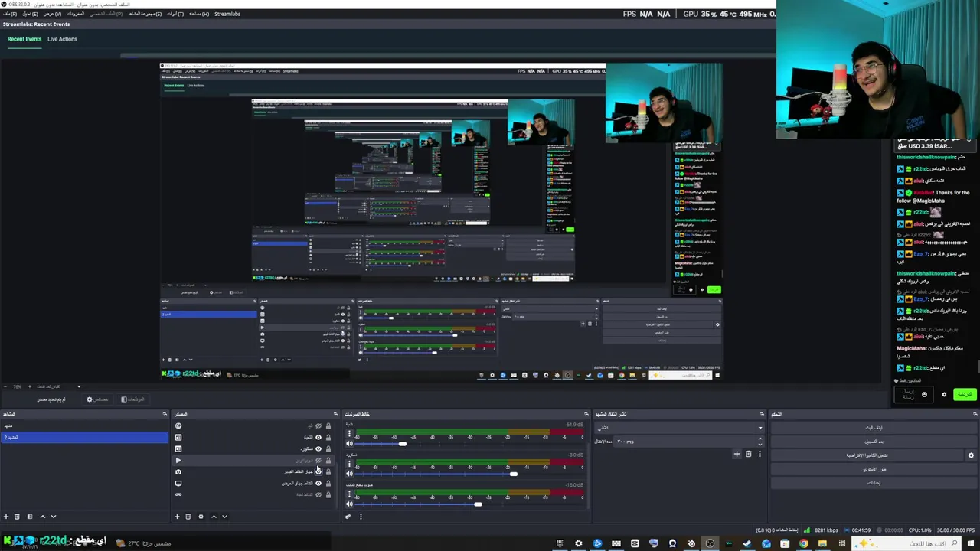This screenshot has height=551, width=980.
Task: Open the Streamlabs menu
Action: pos(227,14)
